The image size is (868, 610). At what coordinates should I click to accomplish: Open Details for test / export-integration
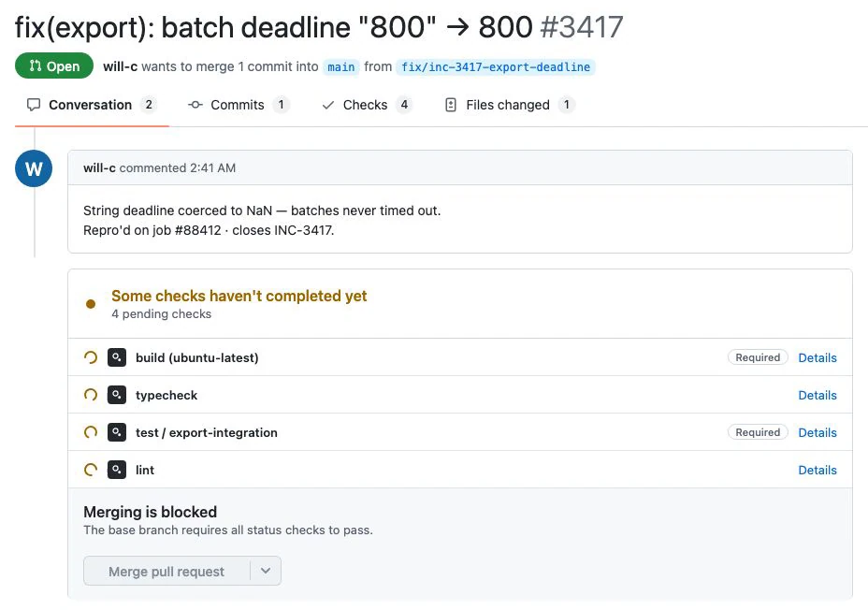click(817, 432)
